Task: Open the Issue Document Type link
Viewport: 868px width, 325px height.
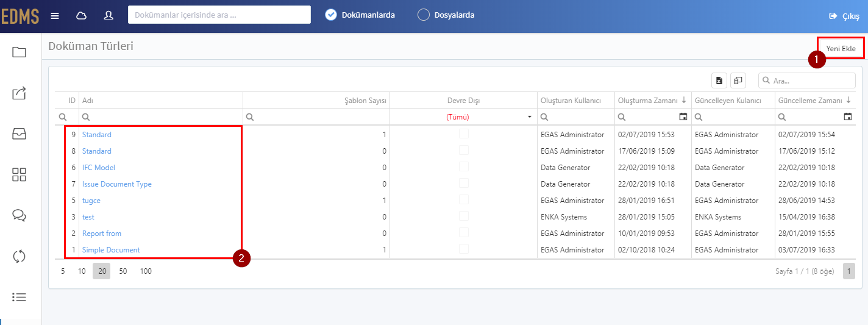Action: [x=117, y=184]
